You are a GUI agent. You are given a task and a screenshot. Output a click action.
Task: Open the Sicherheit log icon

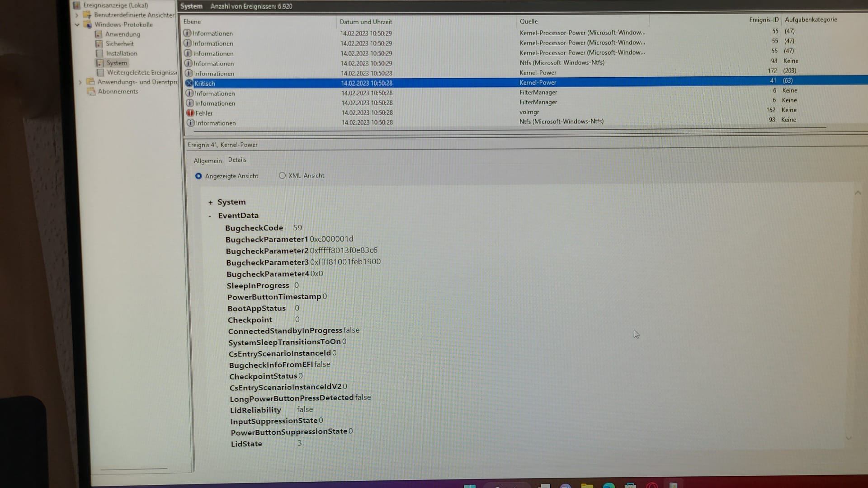(x=99, y=44)
